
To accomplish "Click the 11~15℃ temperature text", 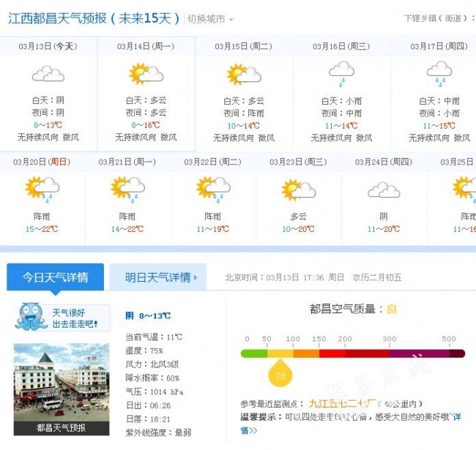I will pyautogui.click(x=439, y=126).
